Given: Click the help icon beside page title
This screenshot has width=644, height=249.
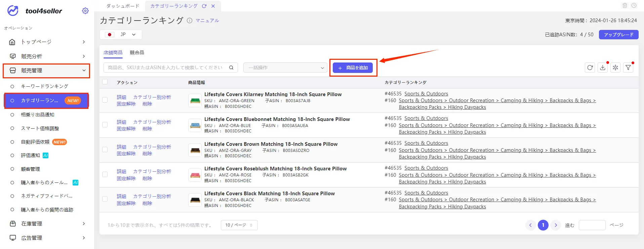Looking at the screenshot, I should tap(190, 20).
